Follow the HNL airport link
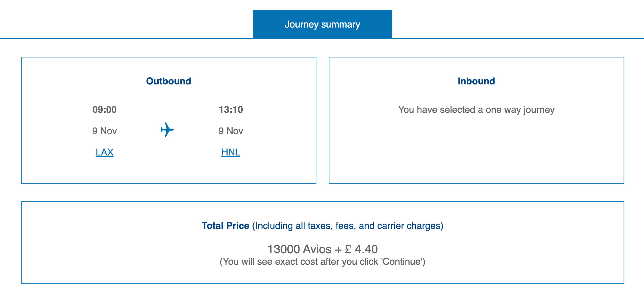The image size is (644, 292). [231, 152]
